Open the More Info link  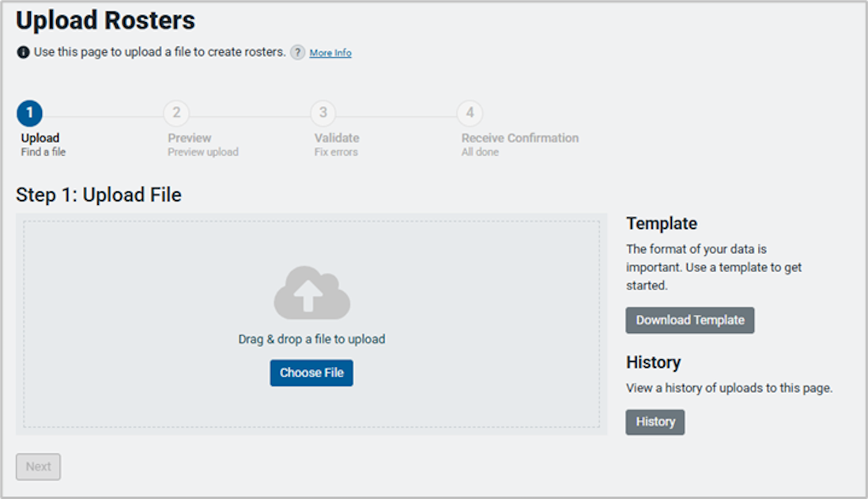click(x=330, y=52)
